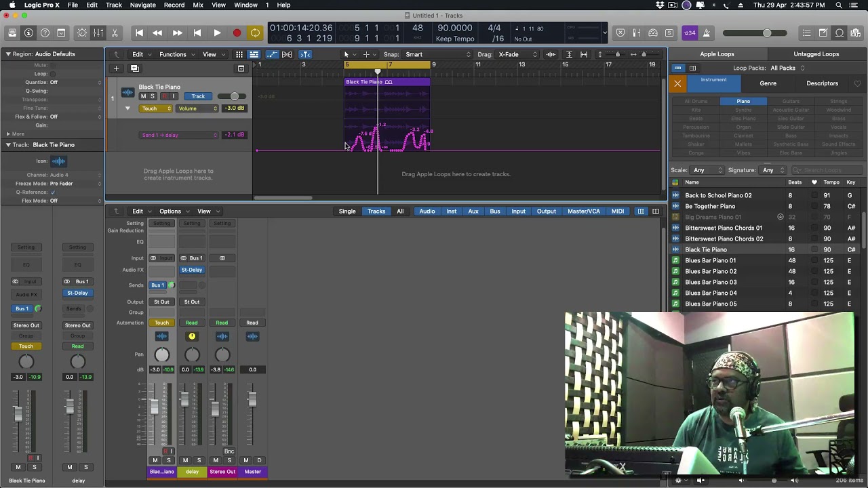Image resolution: width=868 pixels, height=488 pixels.
Task: Click the Bnc bounce button on Stereo Out
Action: click(229, 451)
